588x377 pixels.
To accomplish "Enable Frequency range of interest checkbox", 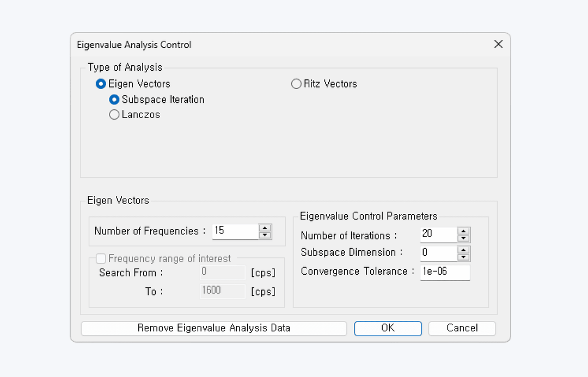I will (x=101, y=258).
